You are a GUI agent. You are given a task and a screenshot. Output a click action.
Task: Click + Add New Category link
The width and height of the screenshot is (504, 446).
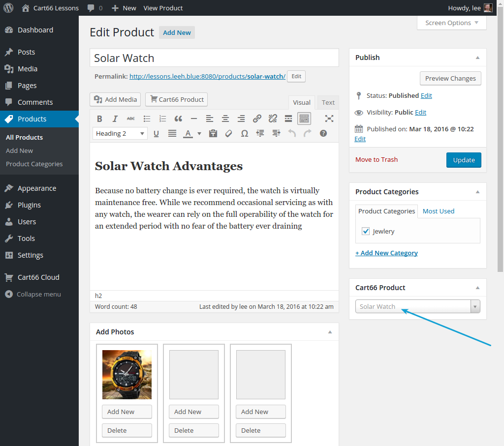(386, 253)
